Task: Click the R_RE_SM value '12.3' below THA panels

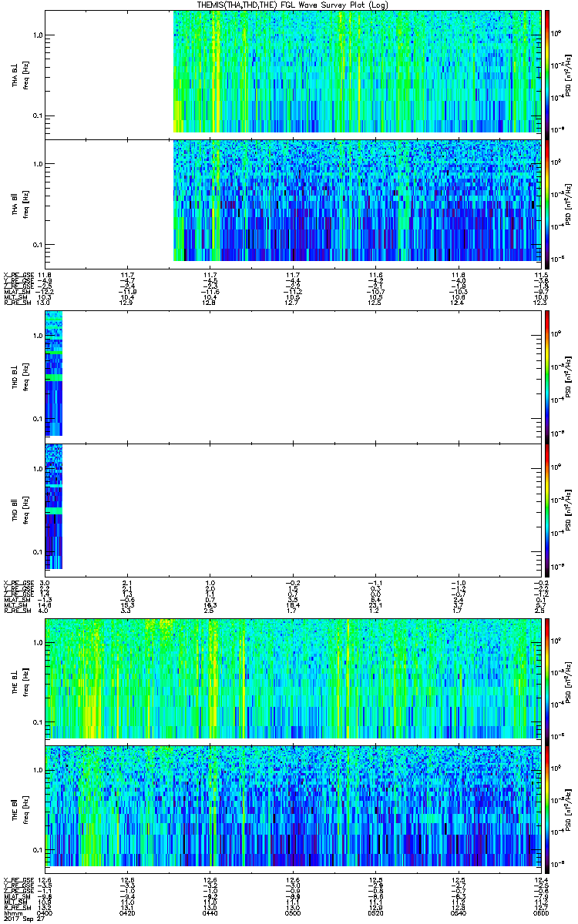Action: [x=540, y=303]
